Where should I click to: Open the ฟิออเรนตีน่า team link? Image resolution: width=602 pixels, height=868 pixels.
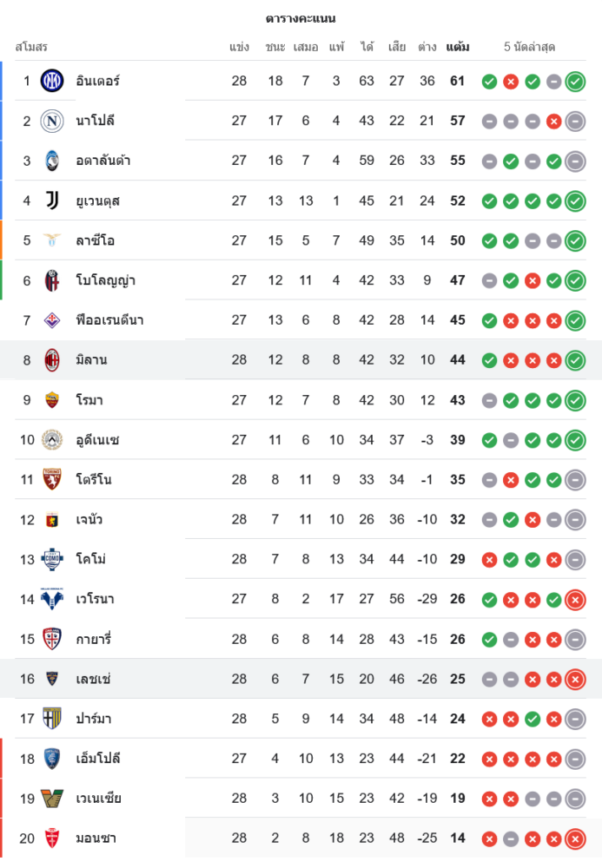click(109, 320)
